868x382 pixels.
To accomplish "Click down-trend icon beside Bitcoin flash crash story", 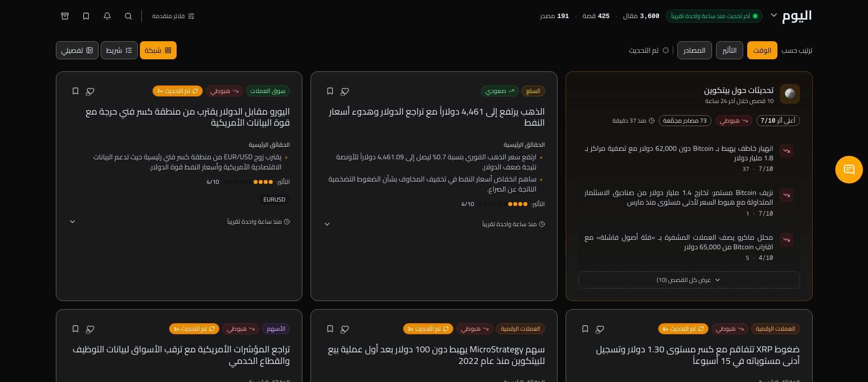I will 786,150.
